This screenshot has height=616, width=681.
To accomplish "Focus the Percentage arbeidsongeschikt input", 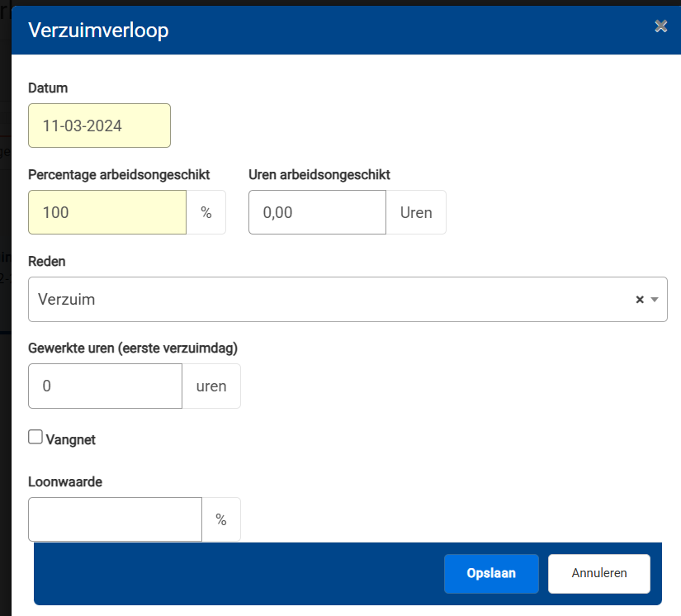I will point(107,212).
